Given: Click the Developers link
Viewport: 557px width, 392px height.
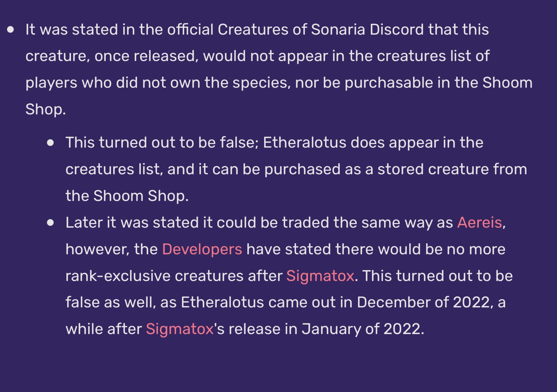Looking at the screenshot, I should tap(202, 249).
